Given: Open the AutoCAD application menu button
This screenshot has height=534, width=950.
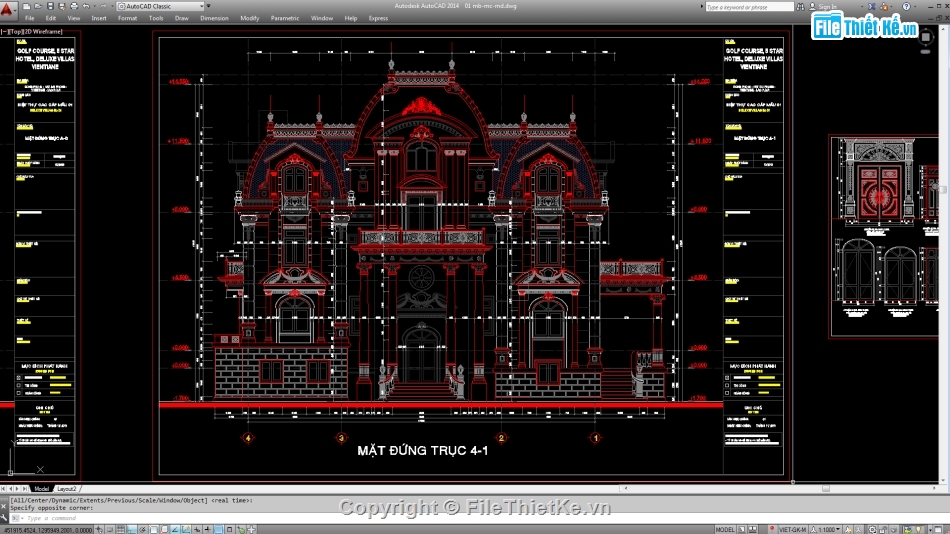Looking at the screenshot, I should (7, 8).
